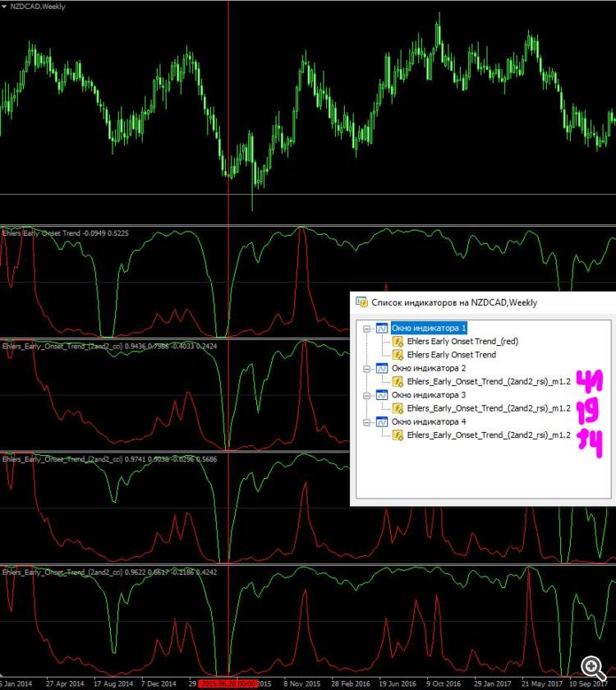Image resolution: width=616 pixels, height=690 pixels.
Task: Click the 19 Jun 2016 time axis label
Action: coord(398,683)
